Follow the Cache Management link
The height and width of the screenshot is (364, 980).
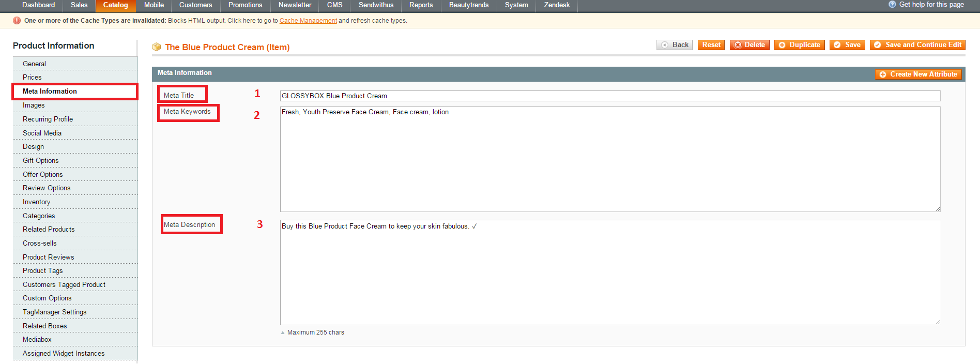(308, 21)
